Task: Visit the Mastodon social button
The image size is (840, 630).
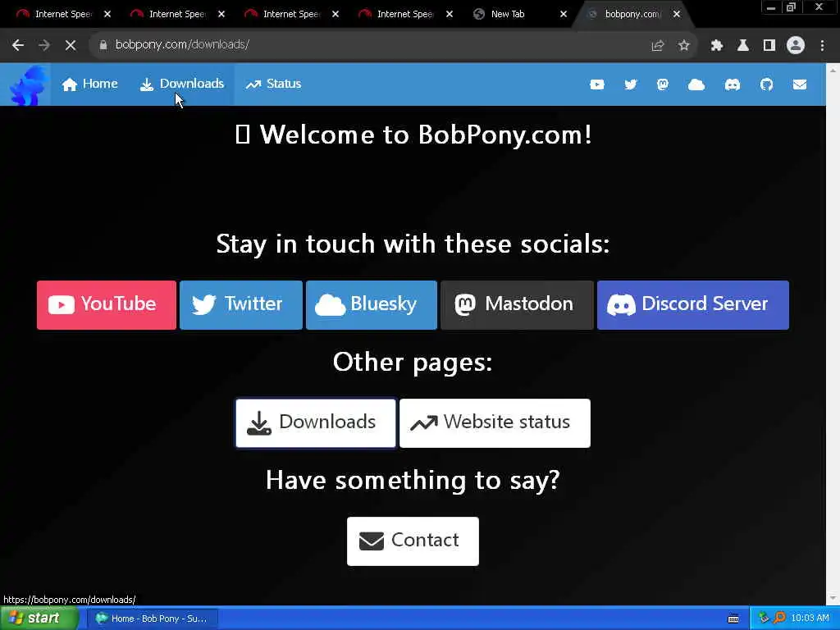Action: 517,305
